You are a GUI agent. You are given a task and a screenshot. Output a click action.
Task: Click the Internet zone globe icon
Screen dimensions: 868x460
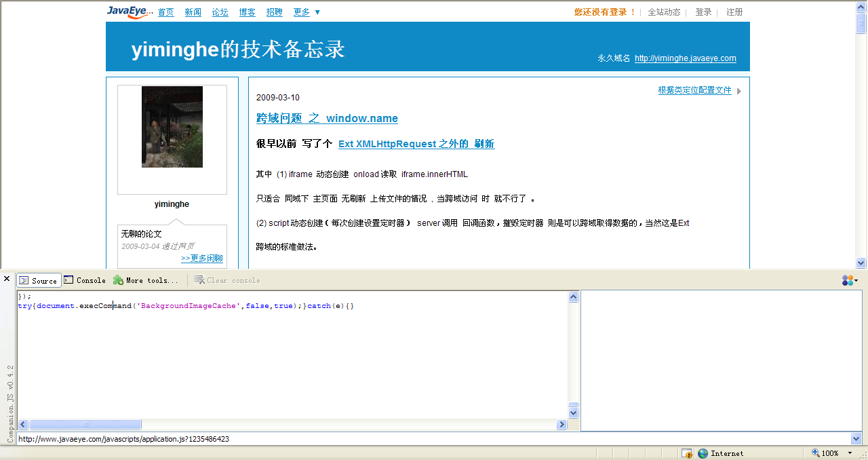pos(703,453)
